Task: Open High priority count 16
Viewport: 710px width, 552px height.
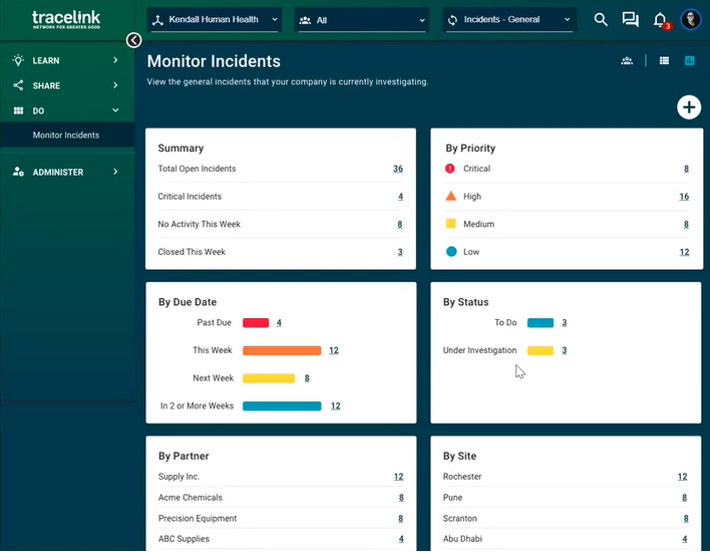Action: 684,197
